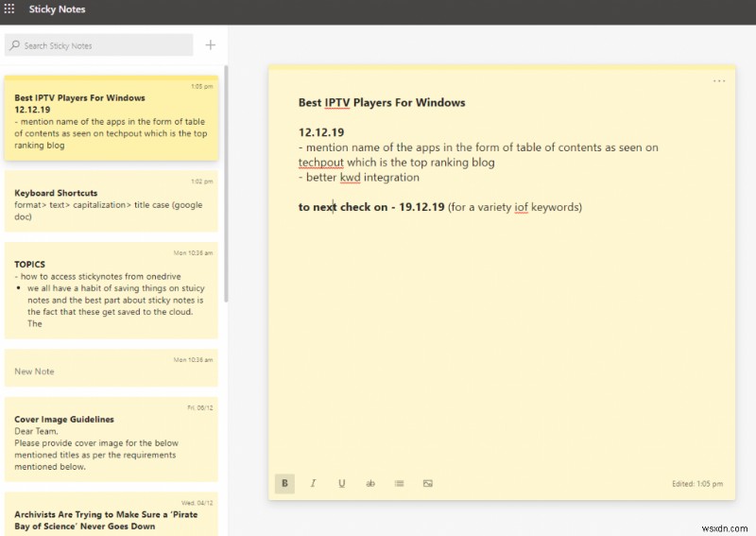
Task: Open the Best IPTV Players note card
Action: pos(112,118)
